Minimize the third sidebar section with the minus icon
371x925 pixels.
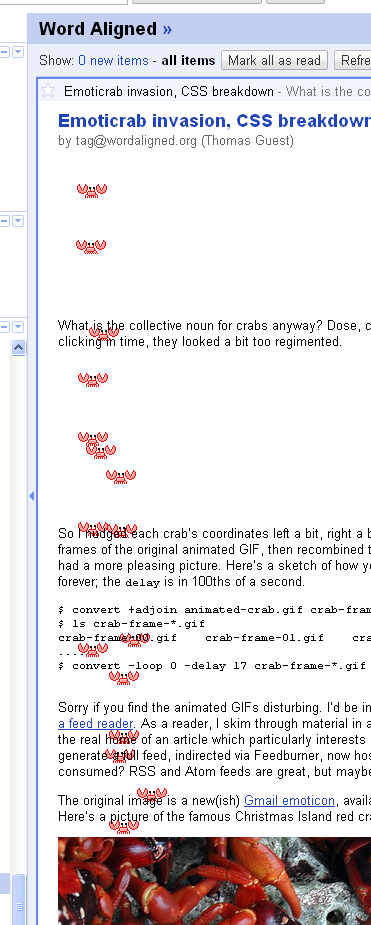[x=5, y=326]
